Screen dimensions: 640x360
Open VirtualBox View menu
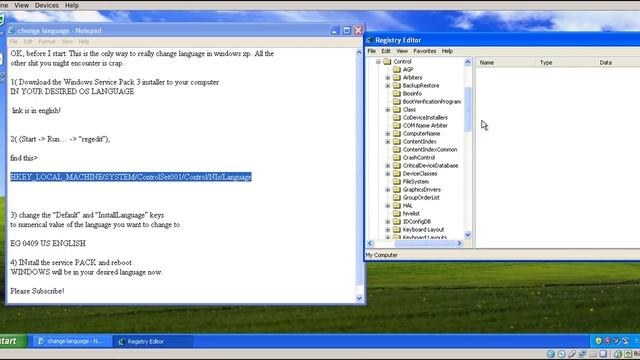tap(21, 5)
